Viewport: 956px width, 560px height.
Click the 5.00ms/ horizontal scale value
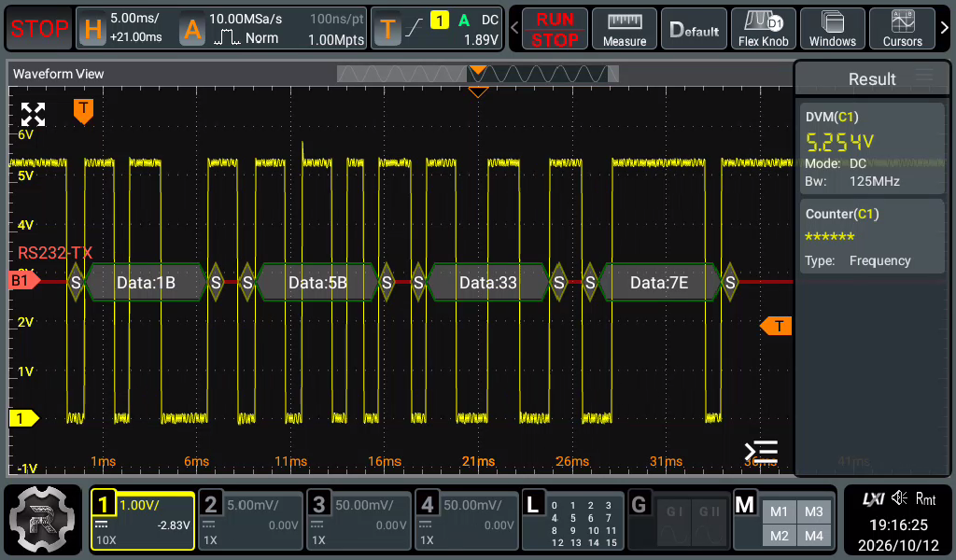click(x=134, y=19)
